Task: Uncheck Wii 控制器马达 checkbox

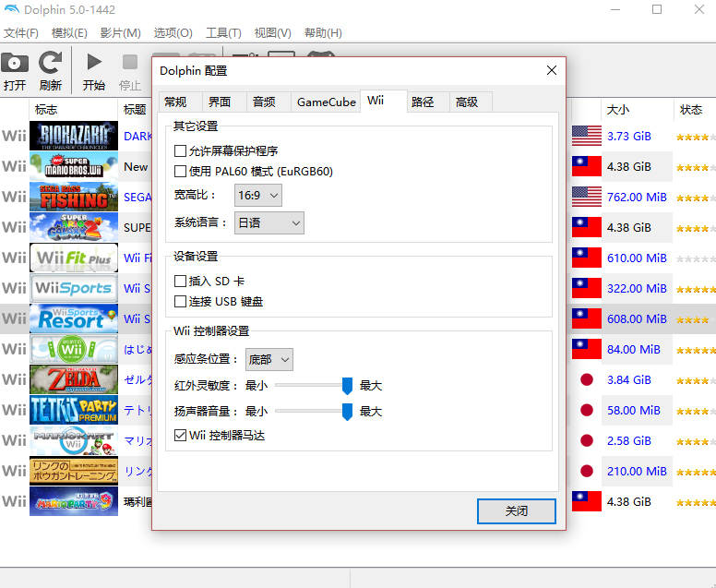Action: pos(180,436)
